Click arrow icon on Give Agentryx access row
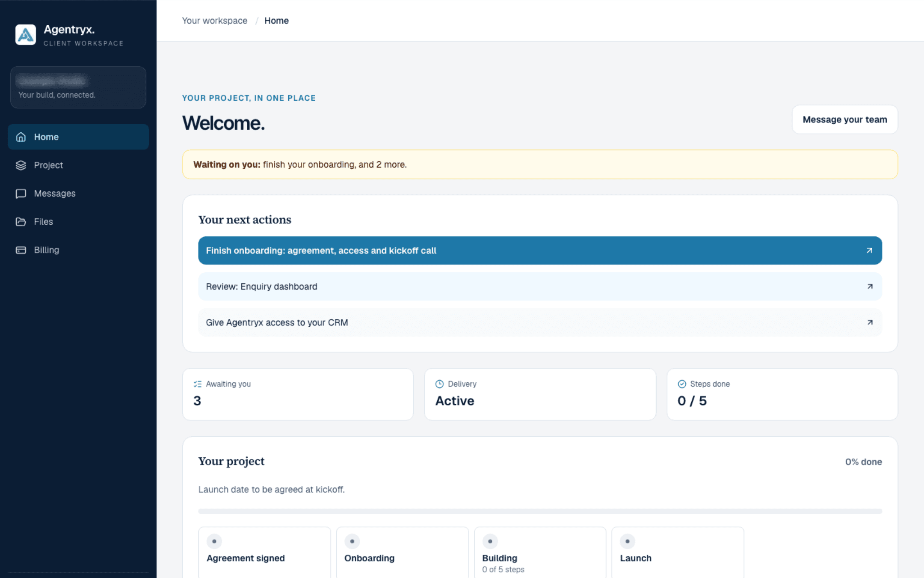 pyautogui.click(x=870, y=322)
